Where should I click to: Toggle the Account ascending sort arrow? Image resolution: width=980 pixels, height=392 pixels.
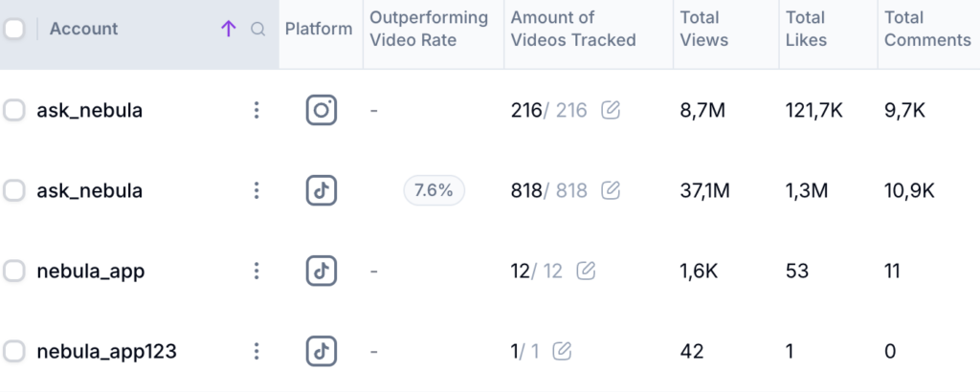[x=228, y=30]
